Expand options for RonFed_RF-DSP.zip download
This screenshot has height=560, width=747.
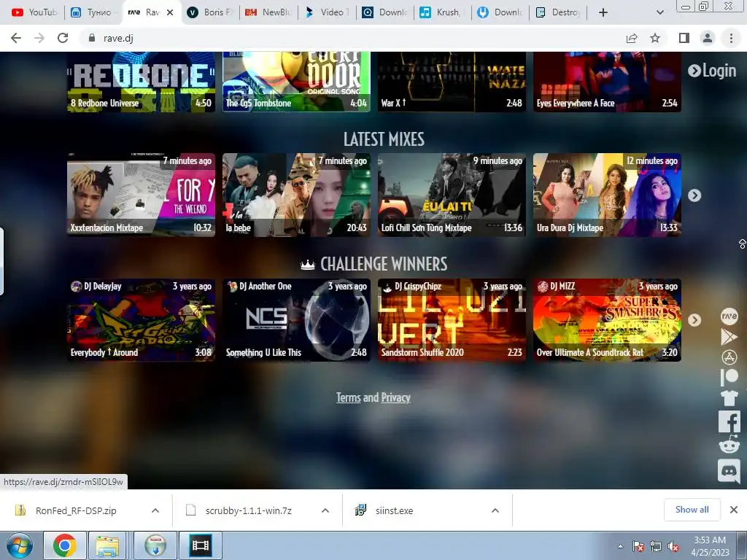155,510
